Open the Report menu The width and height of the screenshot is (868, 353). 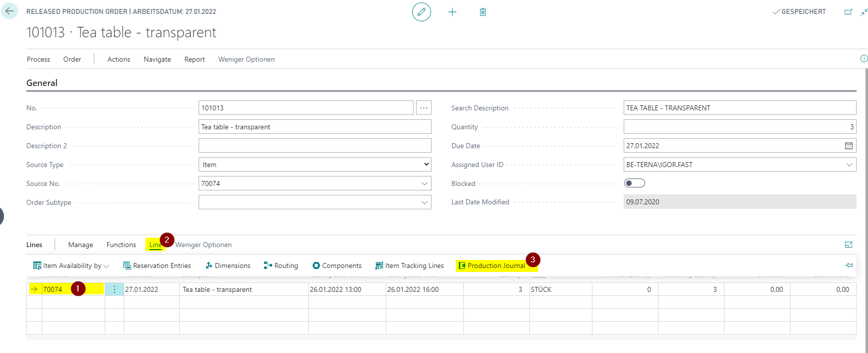click(x=195, y=59)
